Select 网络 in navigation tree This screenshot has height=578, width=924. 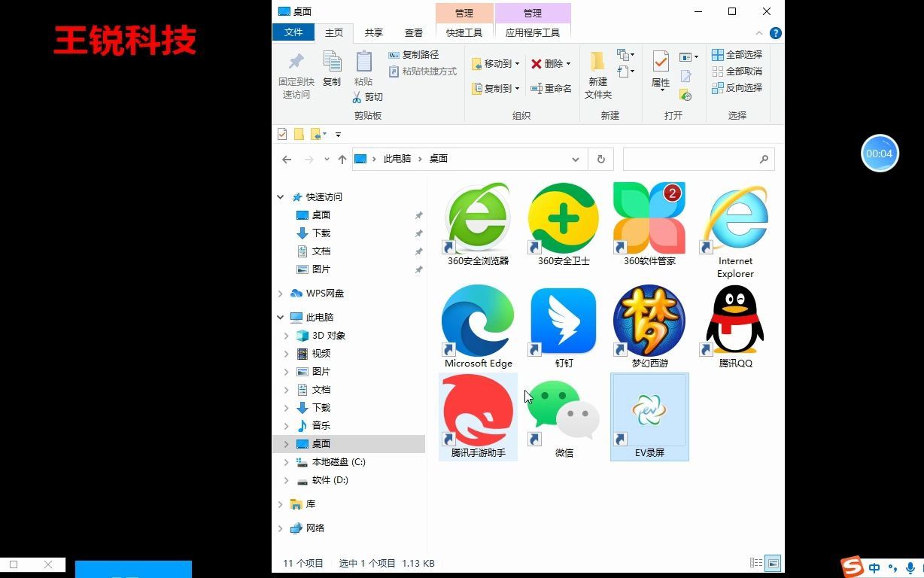coord(315,528)
